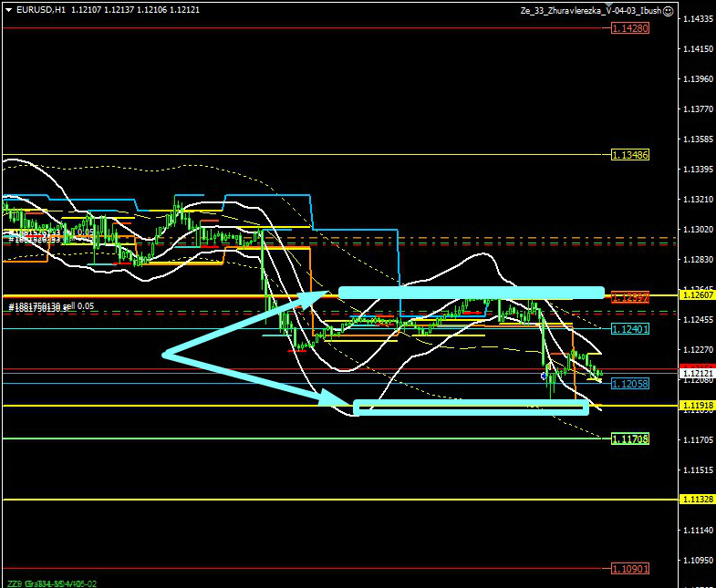Select the lower cyan support zone rectangle
Screen dimensions: 716x588
click(471, 407)
